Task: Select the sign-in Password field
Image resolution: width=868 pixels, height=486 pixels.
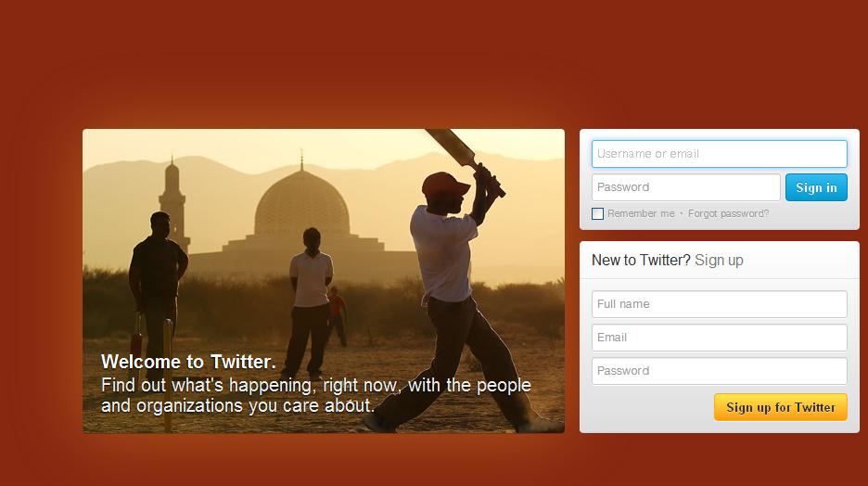Action: 686,187
